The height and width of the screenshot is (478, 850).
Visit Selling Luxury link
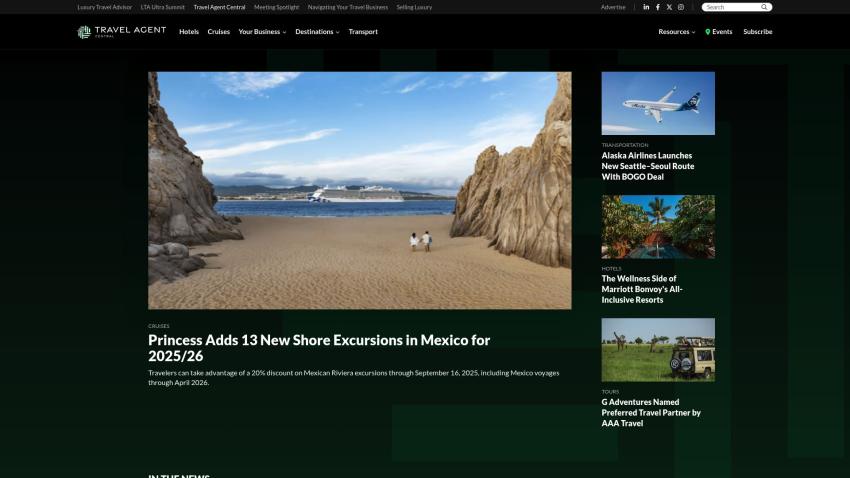(414, 7)
